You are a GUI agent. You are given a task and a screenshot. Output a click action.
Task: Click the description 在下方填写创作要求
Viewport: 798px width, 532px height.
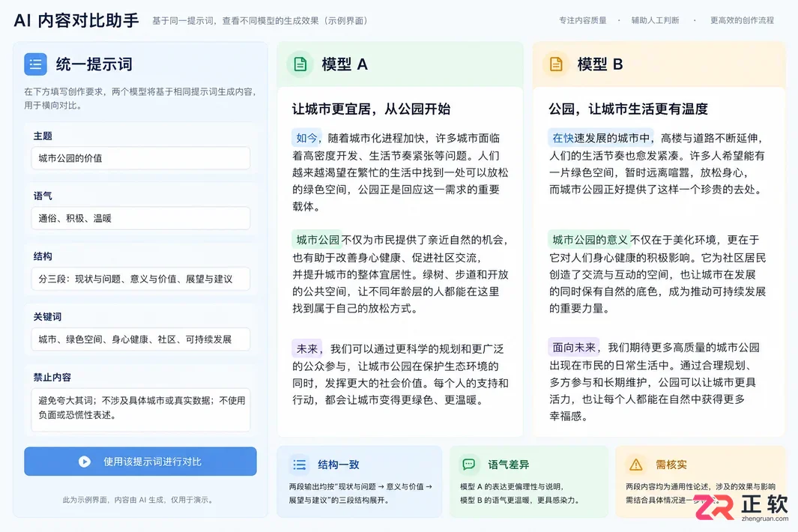140,98
